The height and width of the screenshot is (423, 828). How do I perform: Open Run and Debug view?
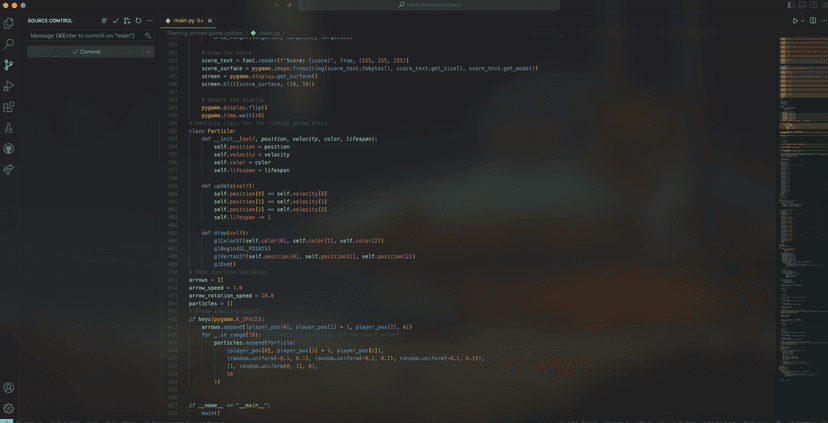(9, 86)
